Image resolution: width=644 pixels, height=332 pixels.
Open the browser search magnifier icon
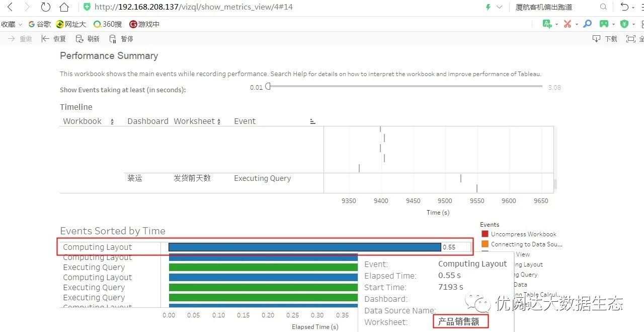click(603, 7)
